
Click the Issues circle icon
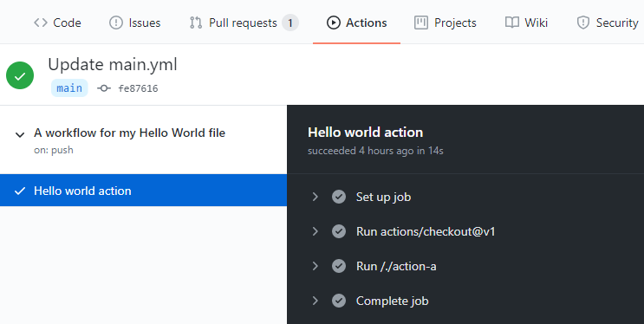point(116,23)
